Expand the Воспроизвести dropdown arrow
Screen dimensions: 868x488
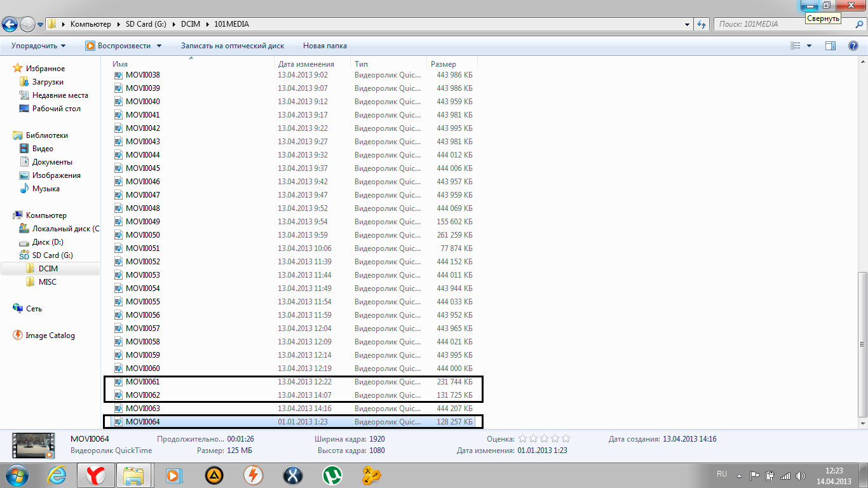point(159,46)
